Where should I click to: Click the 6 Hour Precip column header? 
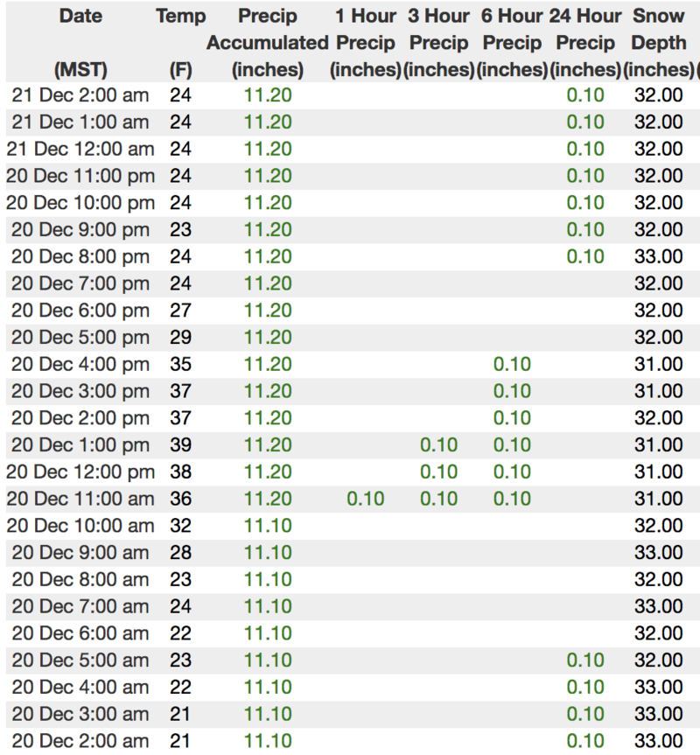[x=512, y=42]
